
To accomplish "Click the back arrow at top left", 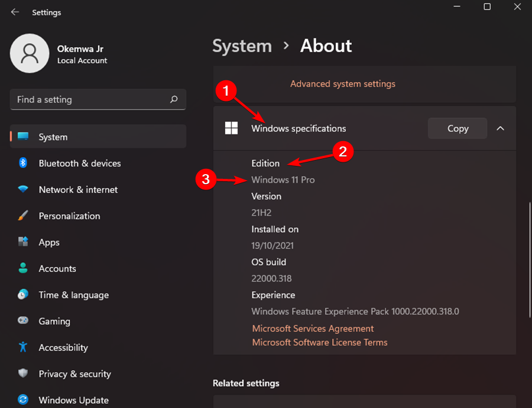I will point(14,11).
